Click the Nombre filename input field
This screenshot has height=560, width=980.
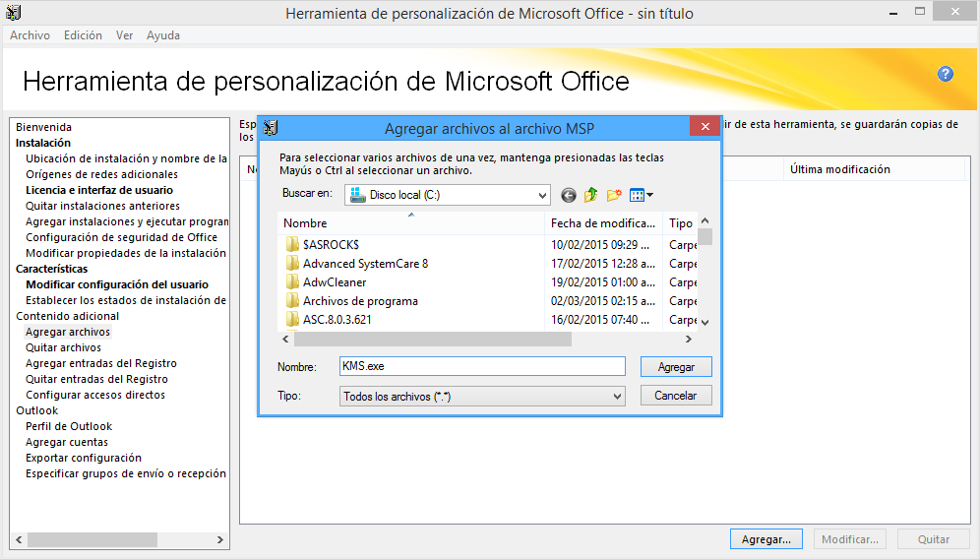coord(482,366)
